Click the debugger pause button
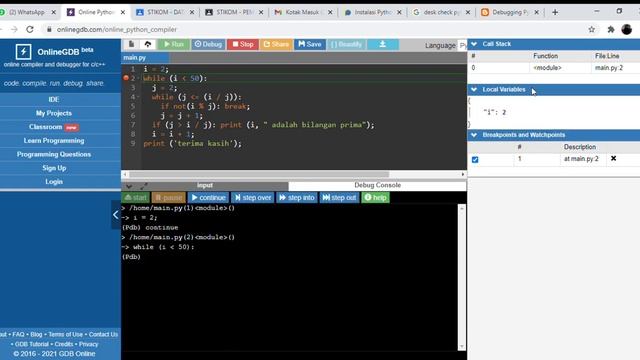This screenshot has height=360, width=640. [169, 198]
